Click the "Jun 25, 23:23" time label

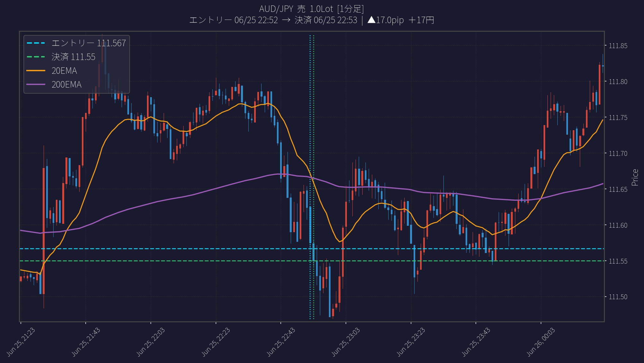(x=411, y=342)
